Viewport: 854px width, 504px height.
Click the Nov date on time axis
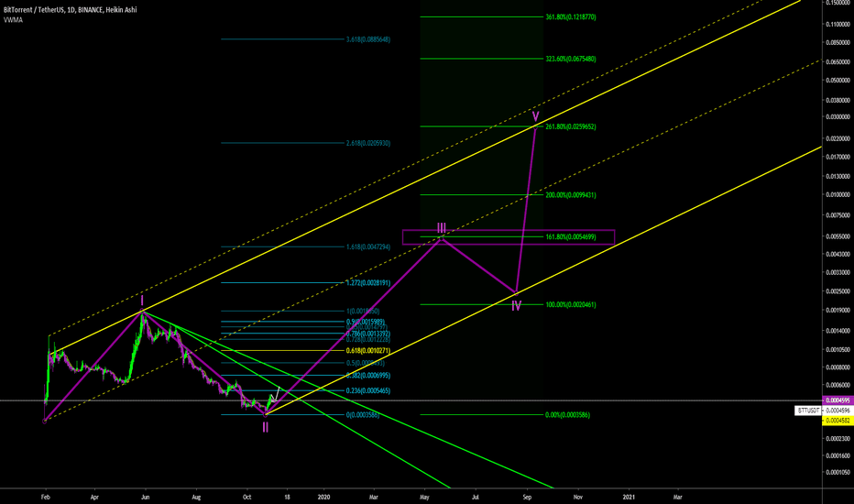[578, 497]
